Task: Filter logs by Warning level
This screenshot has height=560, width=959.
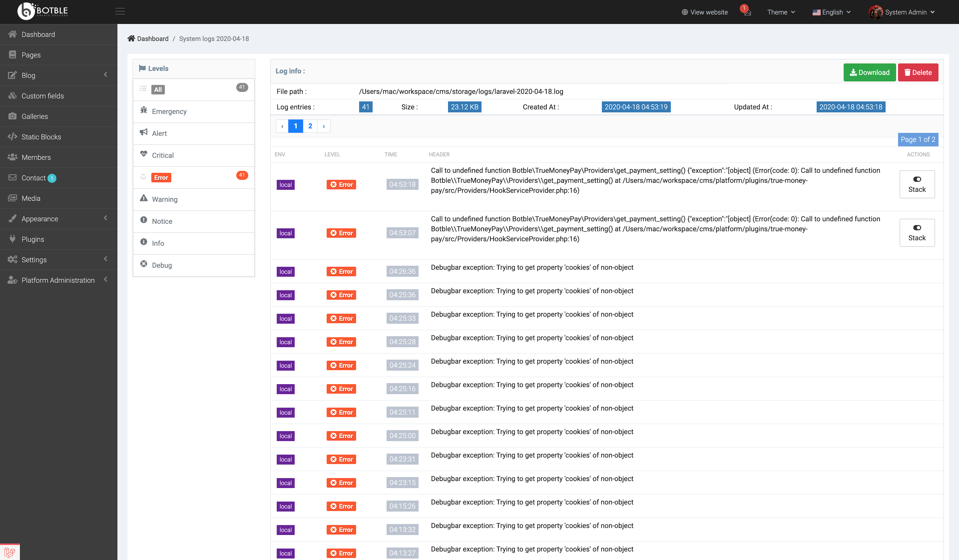Action: pos(164,199)
